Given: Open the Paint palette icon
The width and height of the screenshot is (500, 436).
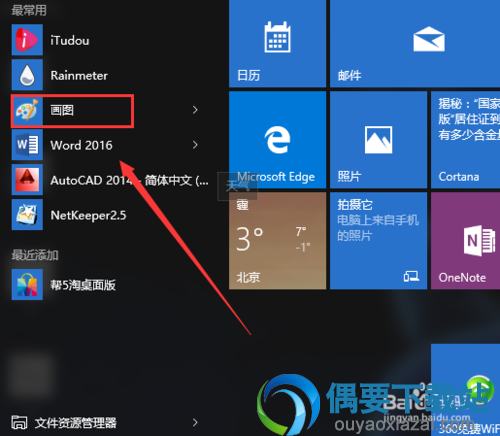Looking at the screenshot, I should pos(27,111).
